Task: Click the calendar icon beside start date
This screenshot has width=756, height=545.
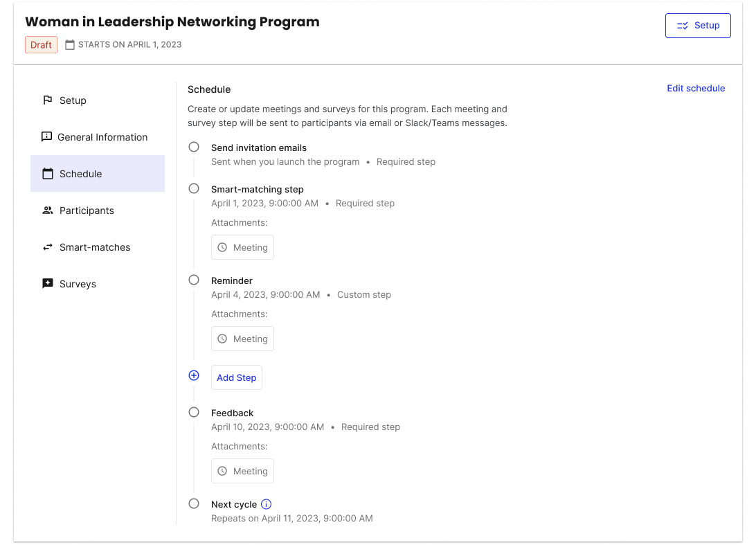Action: click(70, 45)
